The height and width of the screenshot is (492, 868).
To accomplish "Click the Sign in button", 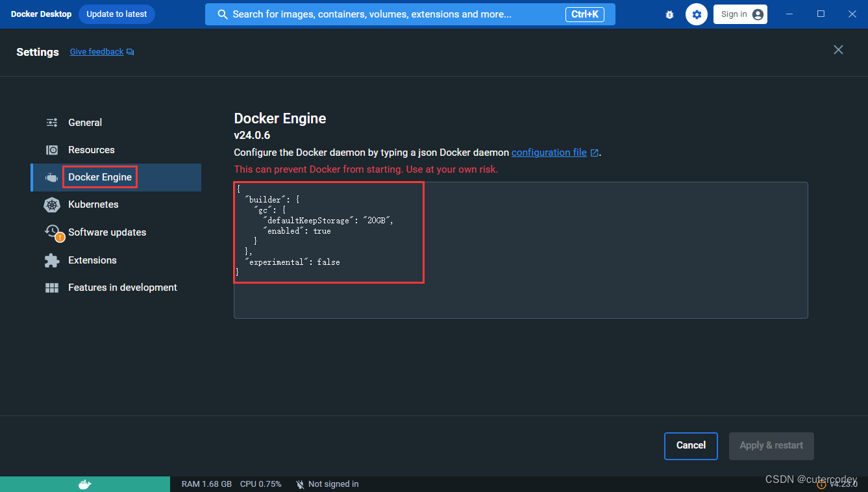I will tap(740, 14).
